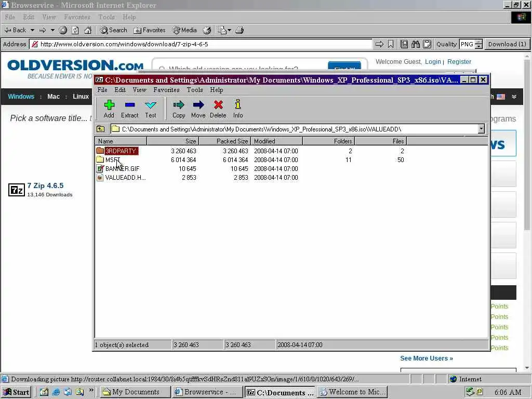532x399 pixels.
Task: Open Tools menu in 7-Zip
Action: [x=195, y=90]
